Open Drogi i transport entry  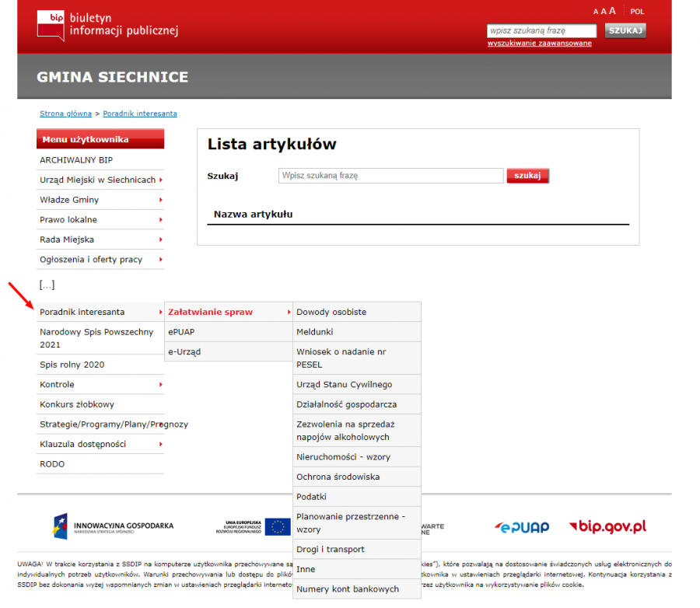357,550
